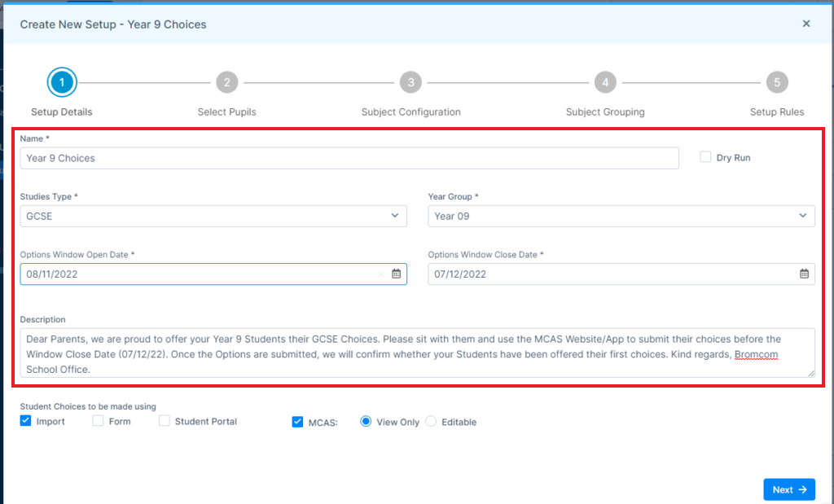Click the "Student Choices to be made using" label
Screen dimensions: 834x504
(x=88, y=406)
